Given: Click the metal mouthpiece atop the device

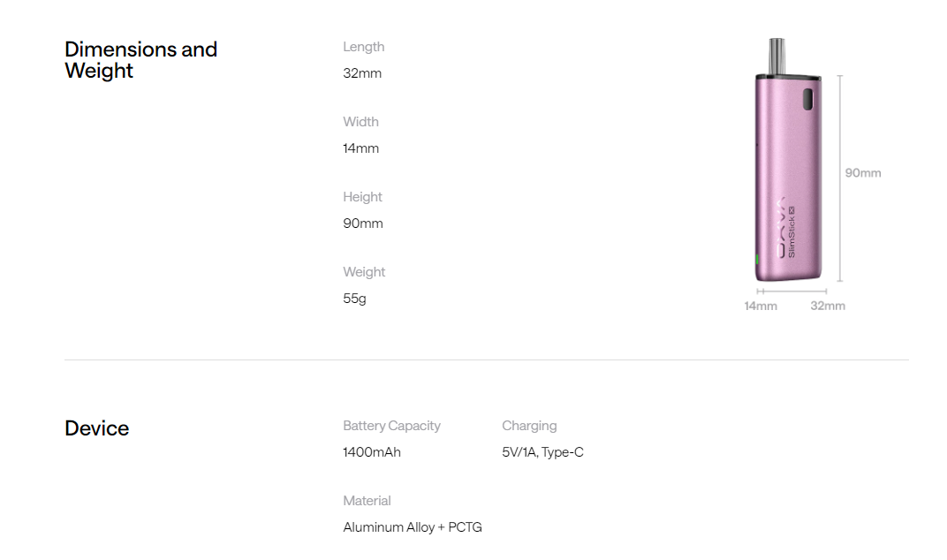Looking at the screenshot, I should [x=777, y=57].
